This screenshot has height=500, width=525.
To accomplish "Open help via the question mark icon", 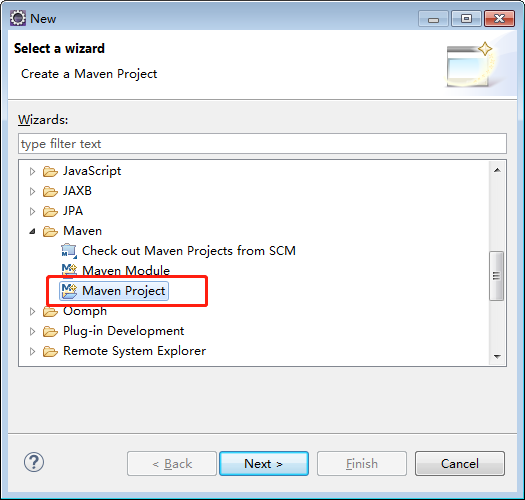I will 34,462.
